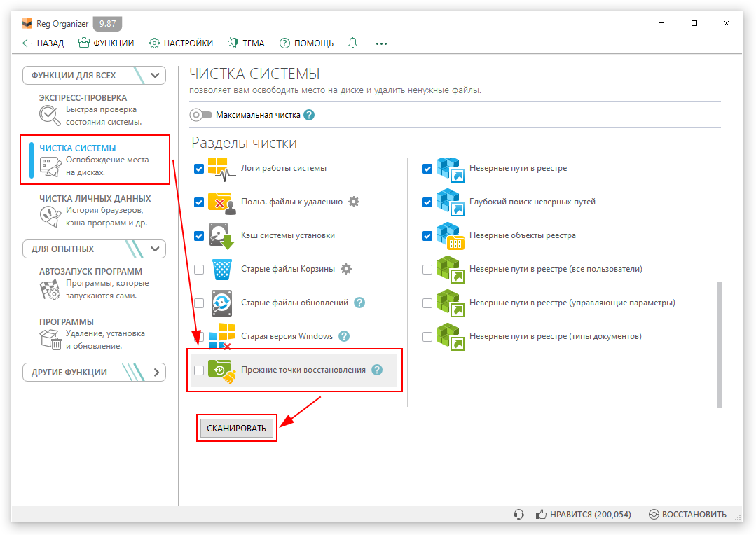Screen dimensions: 756x535
Task: Check Старые файлы Корзины checkbox
Action: (199, 270)
